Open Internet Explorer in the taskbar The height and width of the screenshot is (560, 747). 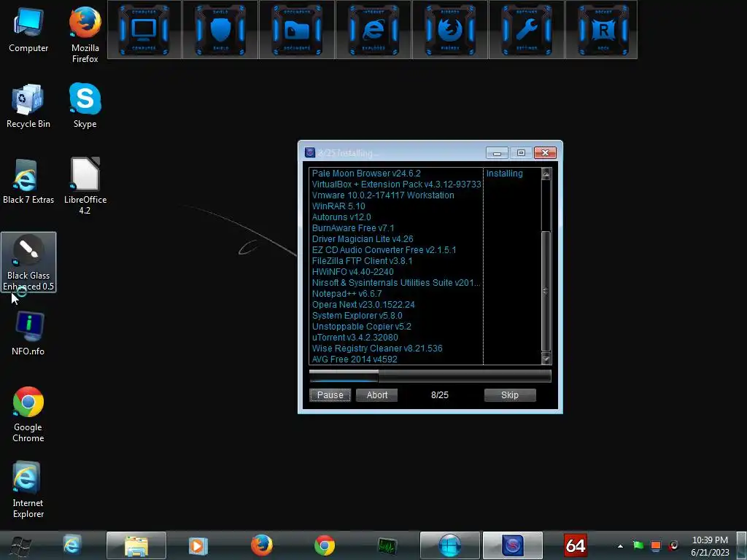tap(72, 545)
